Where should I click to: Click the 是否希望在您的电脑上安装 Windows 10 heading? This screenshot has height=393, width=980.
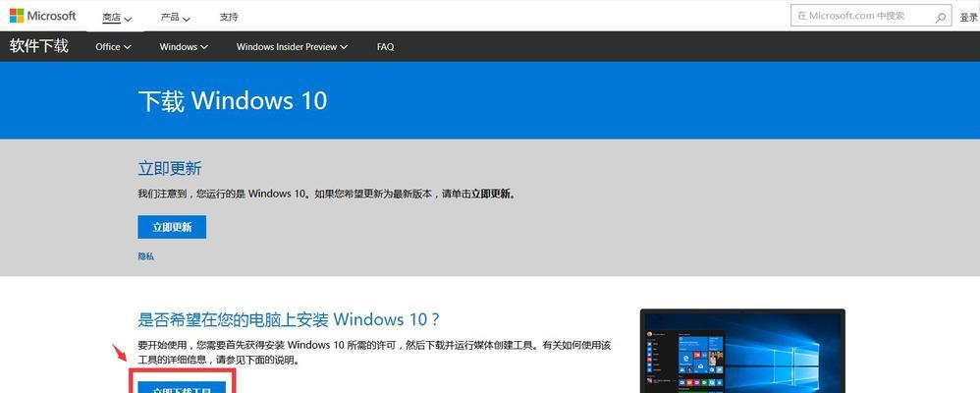click(289, 319)
